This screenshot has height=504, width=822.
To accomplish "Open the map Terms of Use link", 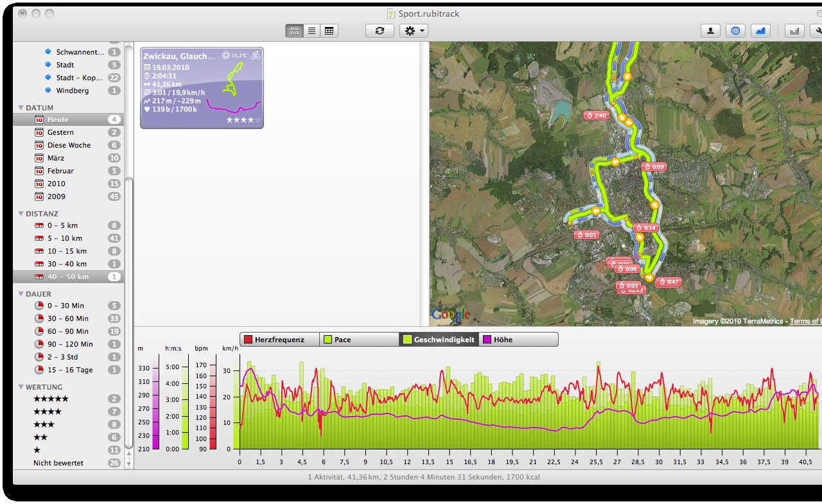I will [805, 321].
